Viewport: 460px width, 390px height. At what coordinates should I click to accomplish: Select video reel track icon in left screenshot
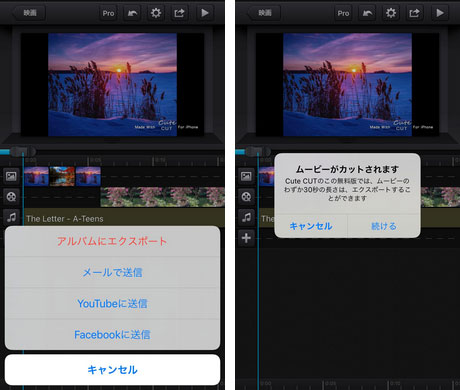click(11, 197)
